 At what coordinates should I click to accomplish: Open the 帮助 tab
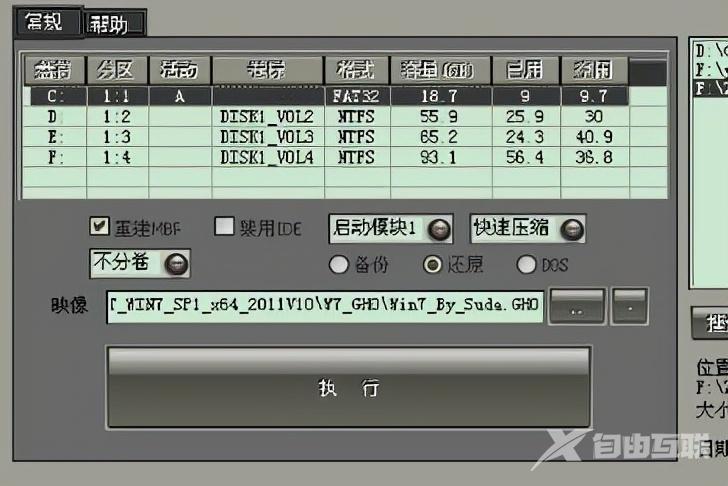click(114, 24)
